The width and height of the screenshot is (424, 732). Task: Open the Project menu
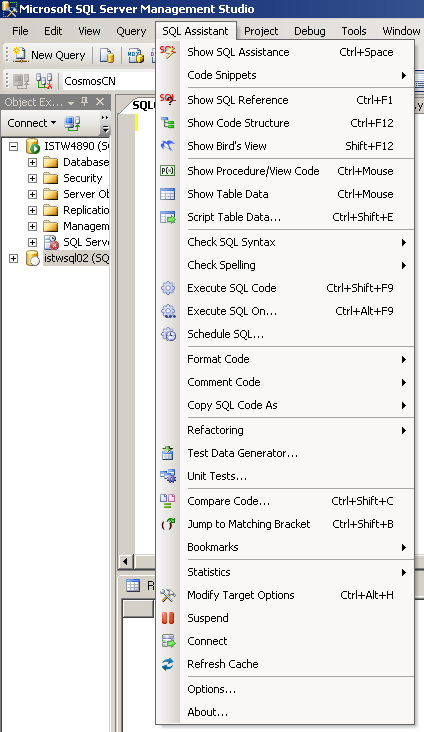click(x=261, y=31)
